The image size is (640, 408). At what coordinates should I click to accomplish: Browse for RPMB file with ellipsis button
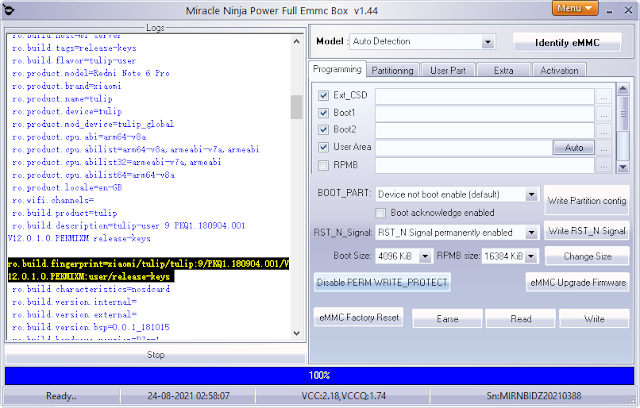[604, 165]
